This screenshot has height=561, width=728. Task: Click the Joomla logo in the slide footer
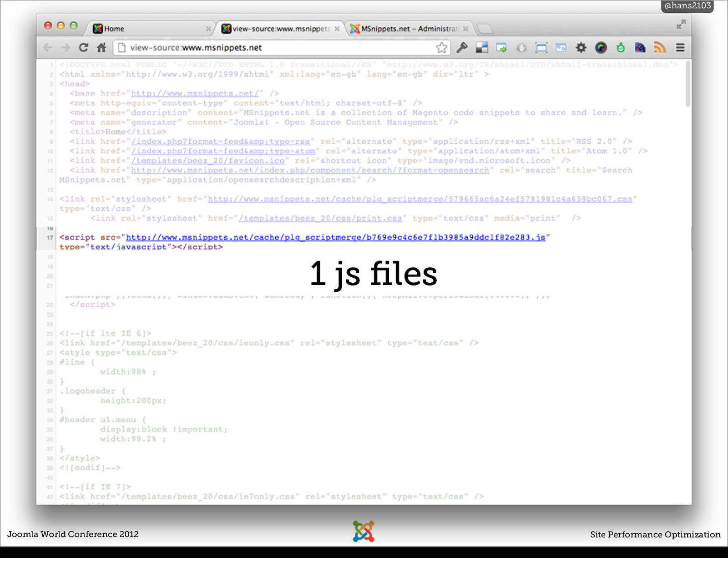click(x=364, y=531)
